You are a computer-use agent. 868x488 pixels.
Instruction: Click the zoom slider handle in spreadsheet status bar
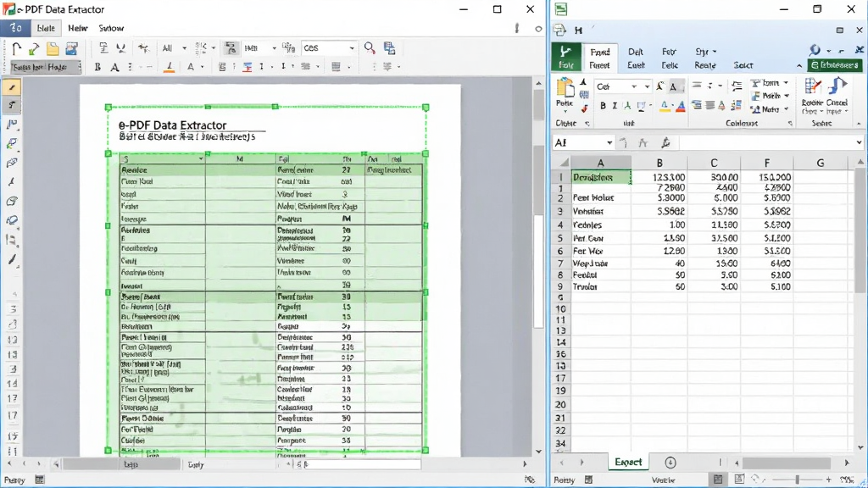click(797, 480)
